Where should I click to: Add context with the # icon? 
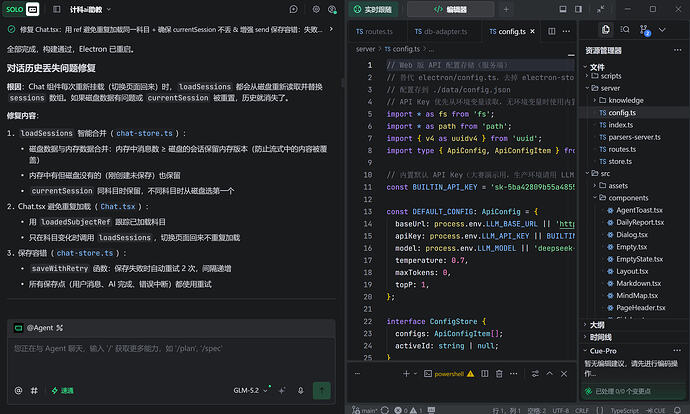34,390
